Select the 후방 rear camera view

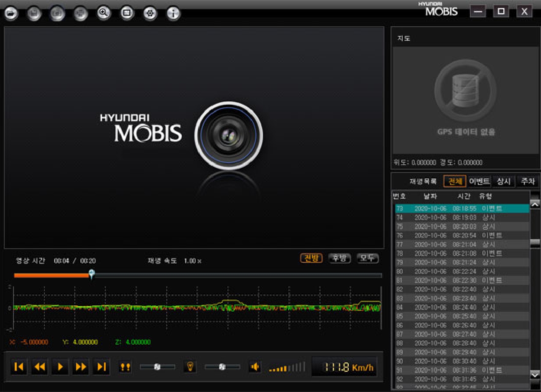coord(340,258)
